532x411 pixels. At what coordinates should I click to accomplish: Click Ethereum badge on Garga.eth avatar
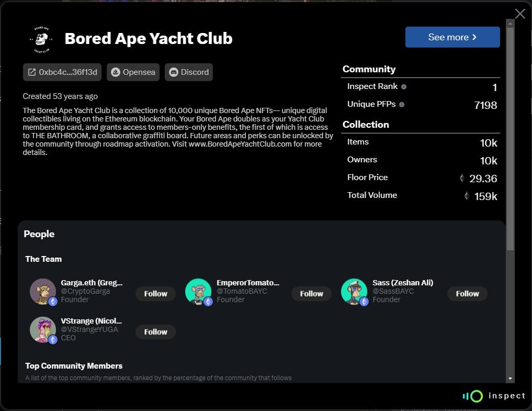tap(53, 301)
